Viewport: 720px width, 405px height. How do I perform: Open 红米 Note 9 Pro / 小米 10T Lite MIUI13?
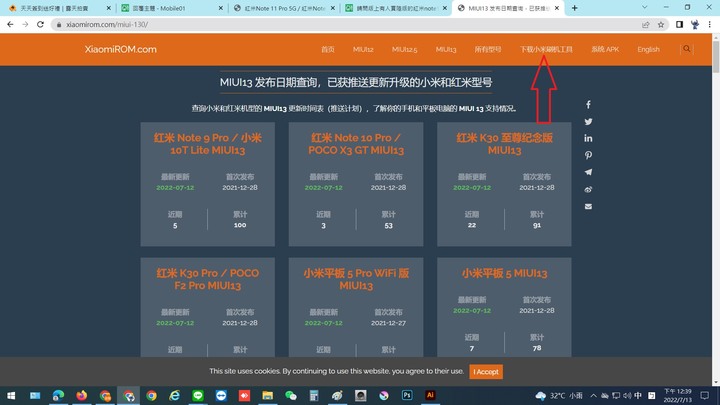click(208, 144)
